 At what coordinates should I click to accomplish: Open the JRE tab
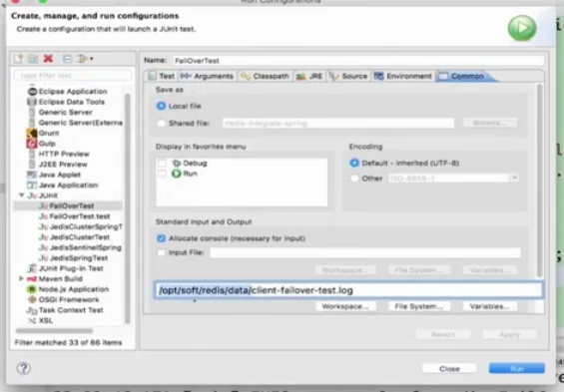309,76
